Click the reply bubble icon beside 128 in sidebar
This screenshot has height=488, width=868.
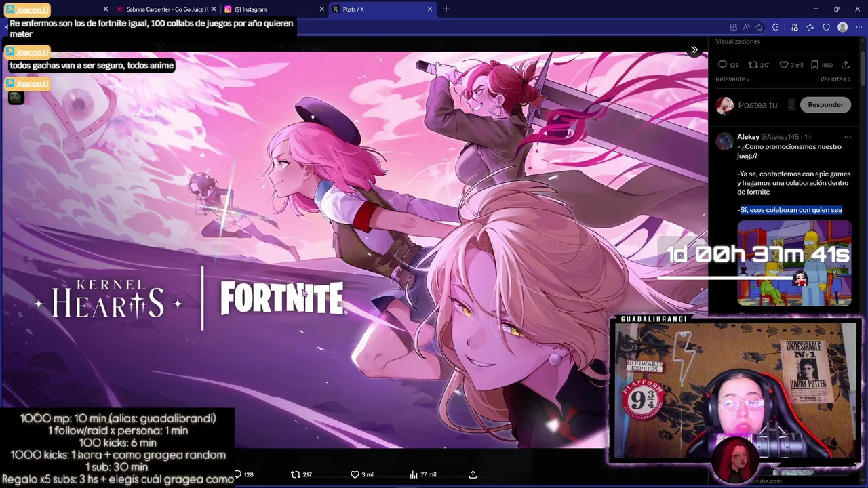722,65
